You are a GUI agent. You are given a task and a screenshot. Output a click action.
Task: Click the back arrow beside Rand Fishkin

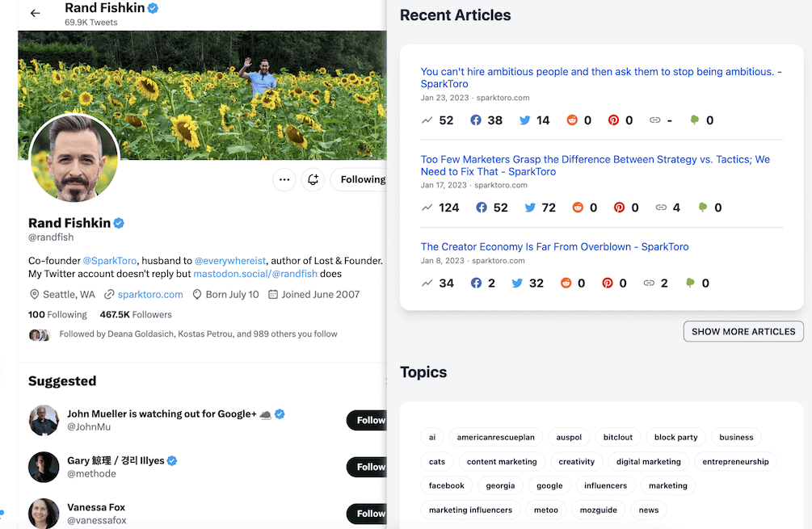[35, 14]
